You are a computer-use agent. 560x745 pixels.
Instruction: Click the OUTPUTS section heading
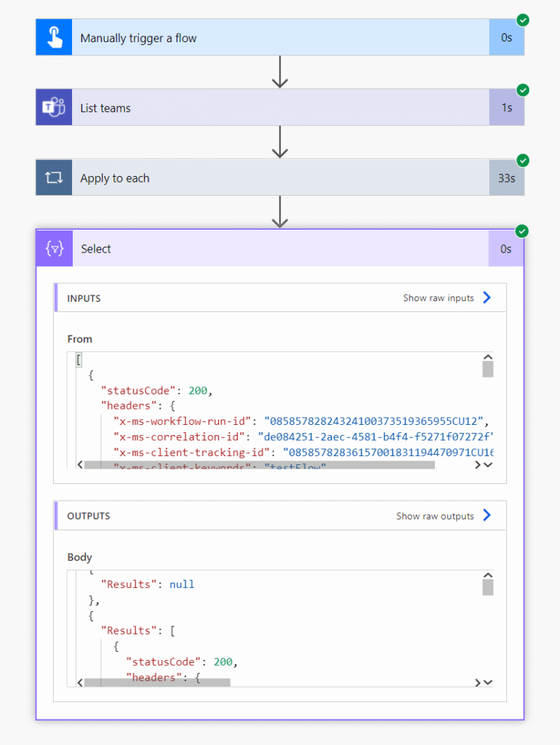(88, 516)
